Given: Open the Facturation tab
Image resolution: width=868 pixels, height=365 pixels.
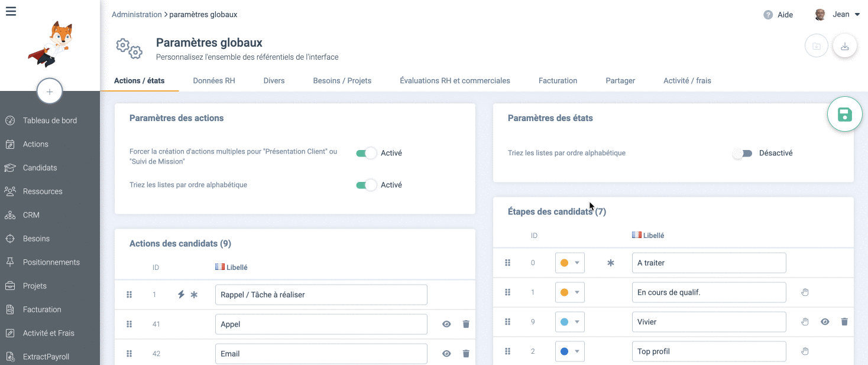Looking at the screenshot, I should pos(558,80).
